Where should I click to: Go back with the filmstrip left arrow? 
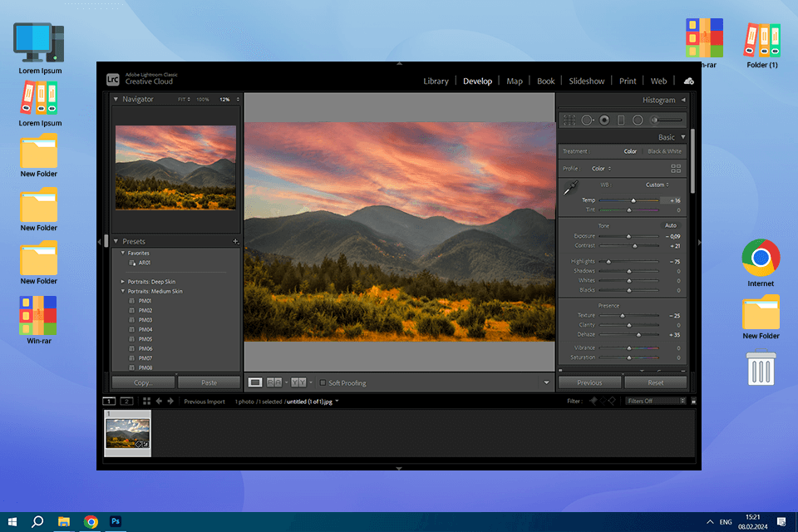pyautogui.click(x=159, y=401)
